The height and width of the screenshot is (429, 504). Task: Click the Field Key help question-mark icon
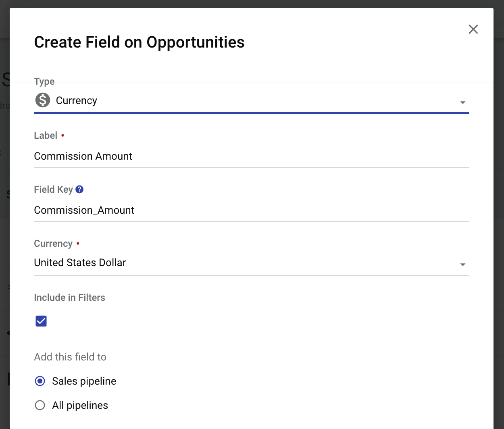click(x=79, y=189)
